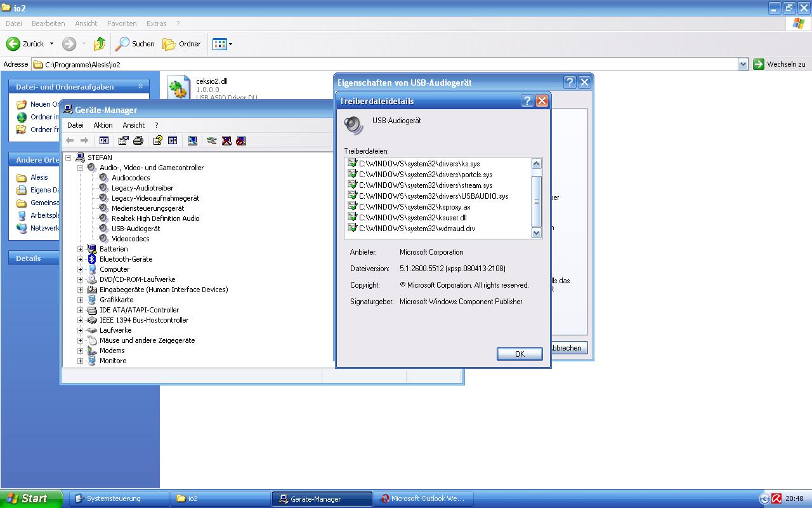Click the Suchen search button in Explorer
The height and width of the screenshot is (508, 812).
(x=135, y=44)
